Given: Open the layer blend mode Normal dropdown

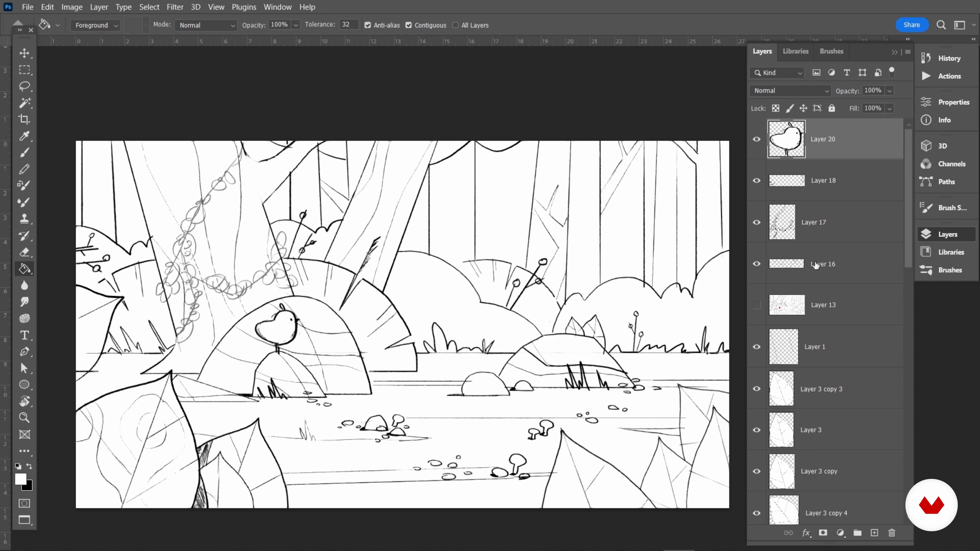Looking at the screenshot, I should pos(791,91).
